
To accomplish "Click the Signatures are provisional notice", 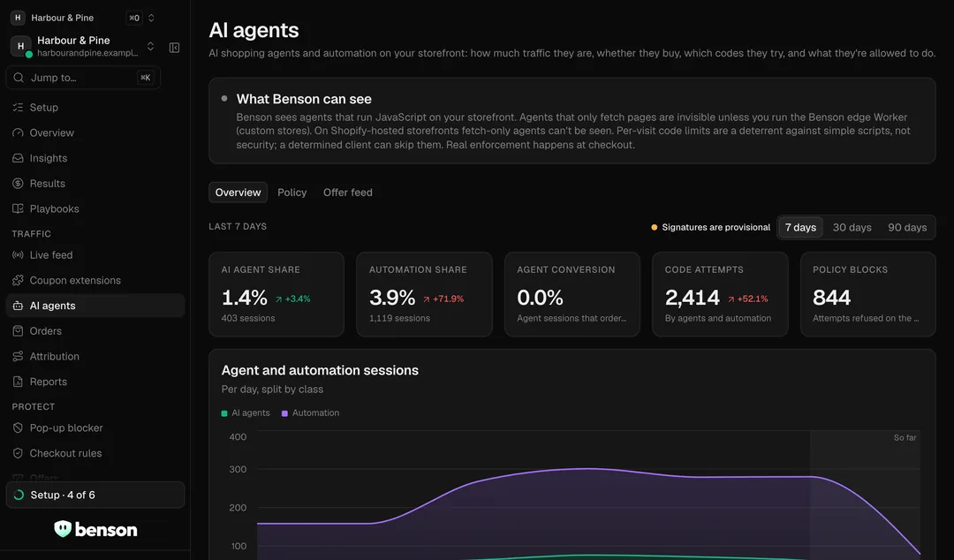I will (710, 227).
